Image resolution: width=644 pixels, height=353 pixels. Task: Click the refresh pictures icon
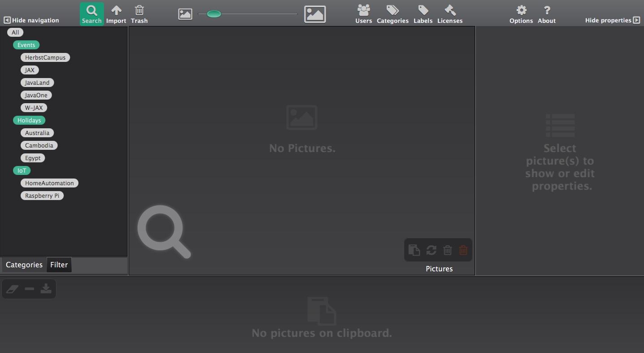pos(431,250)
